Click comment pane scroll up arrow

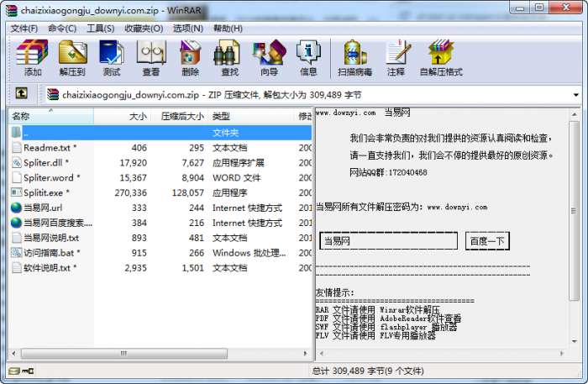tap(574, 114)
